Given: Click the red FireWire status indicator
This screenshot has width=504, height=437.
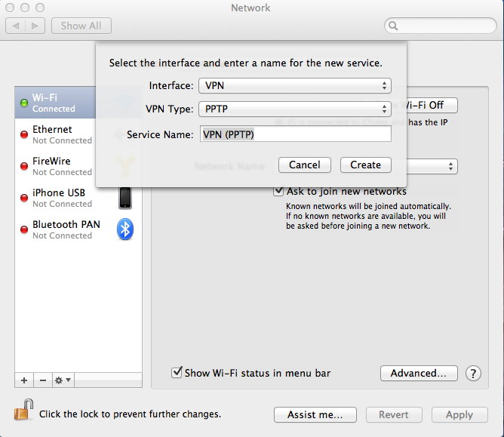Looking at the screenshot, I should pyautogui.click(x=24, y=166).
